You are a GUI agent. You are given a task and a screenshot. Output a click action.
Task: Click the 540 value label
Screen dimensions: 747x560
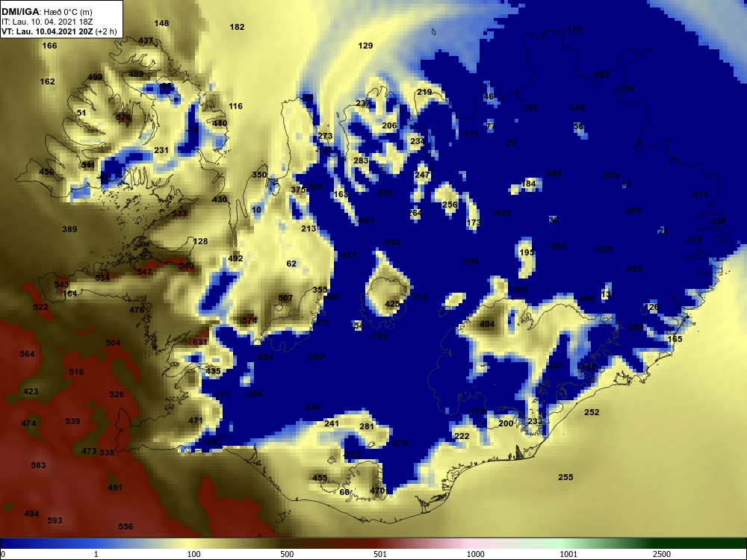coord(186,267)
